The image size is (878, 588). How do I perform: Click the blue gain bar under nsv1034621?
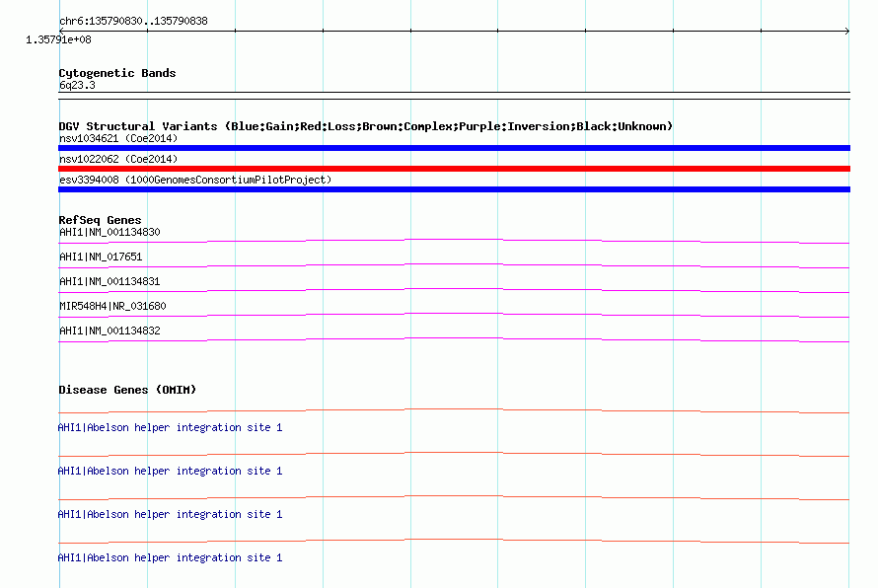tap(454, 148)
